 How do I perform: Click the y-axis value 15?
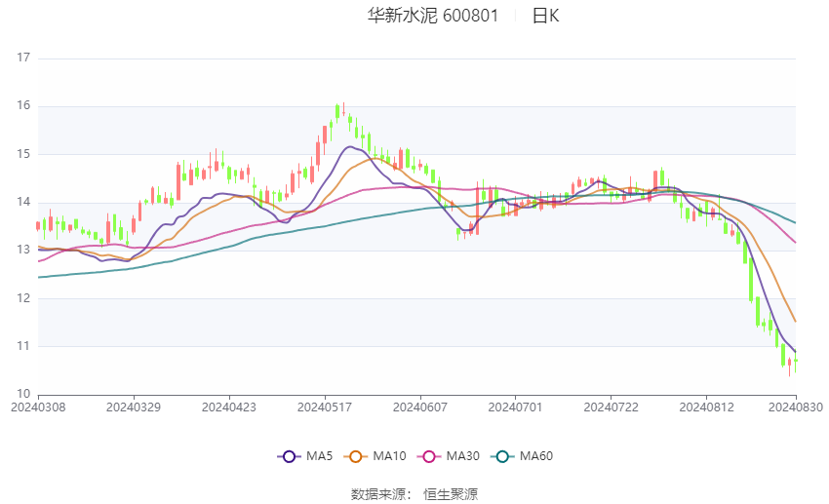click(x=23, y=154)
